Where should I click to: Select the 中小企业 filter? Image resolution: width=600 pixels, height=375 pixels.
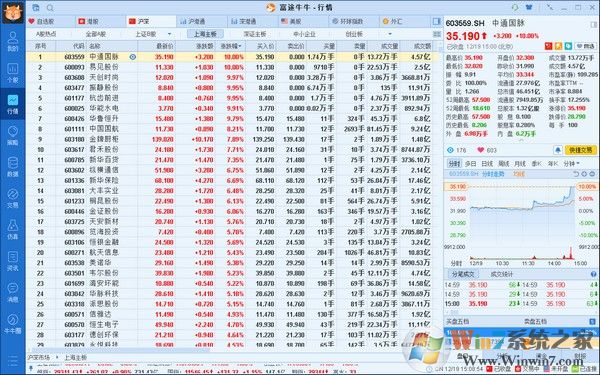pos(305,34)
